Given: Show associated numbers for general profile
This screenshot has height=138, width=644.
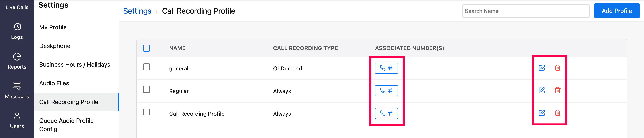Looking at the screenshot, I should [x=386, y=68].
